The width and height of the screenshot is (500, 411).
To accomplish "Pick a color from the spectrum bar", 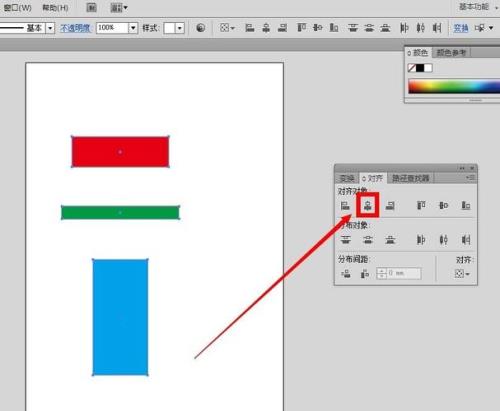I will click(x=454, y=86).
